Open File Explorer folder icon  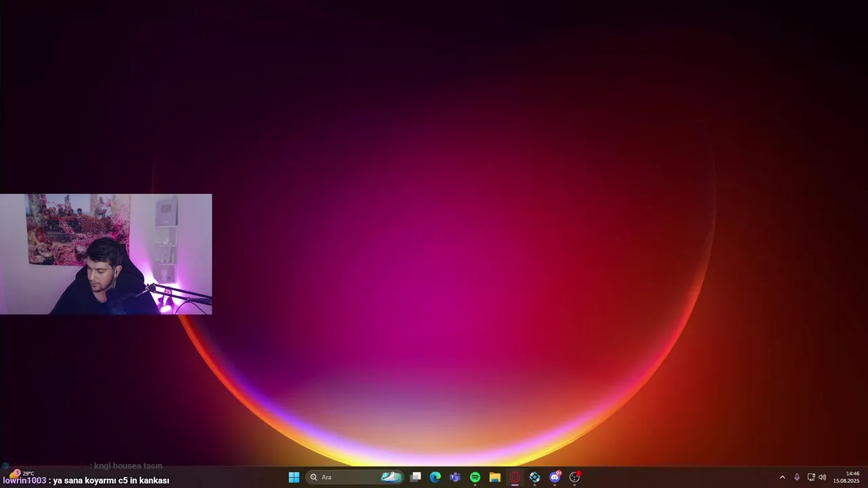(x=495, y=477)
